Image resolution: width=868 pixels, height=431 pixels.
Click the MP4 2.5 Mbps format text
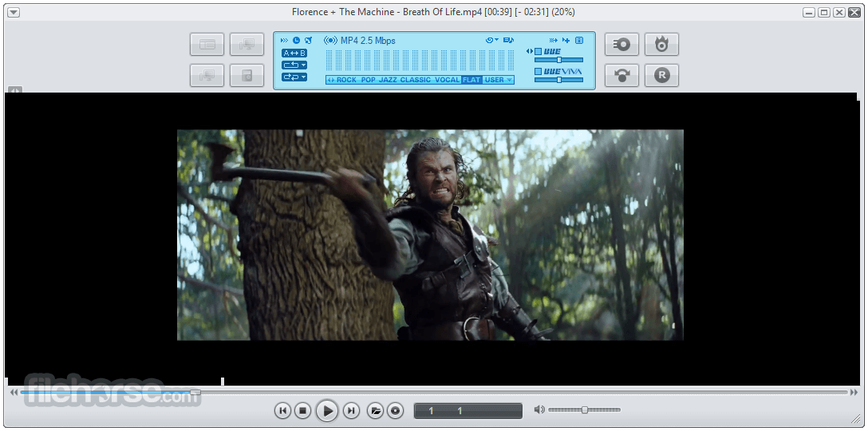point(368,41)
